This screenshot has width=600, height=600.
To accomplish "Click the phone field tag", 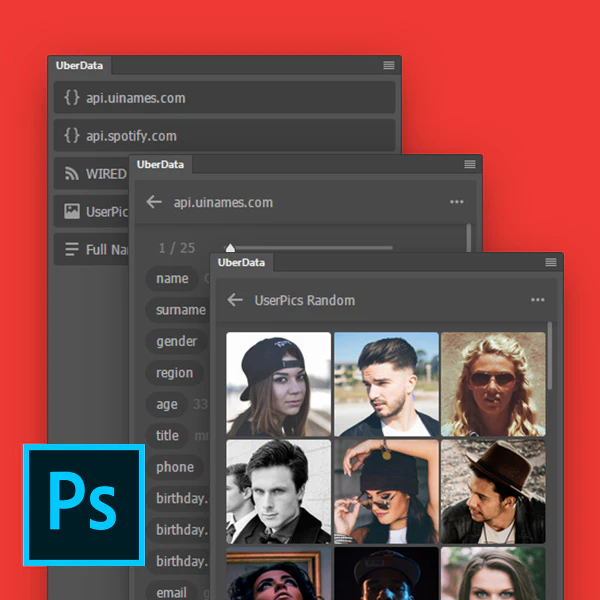I will pyautogui.click(x=175, y=467).
